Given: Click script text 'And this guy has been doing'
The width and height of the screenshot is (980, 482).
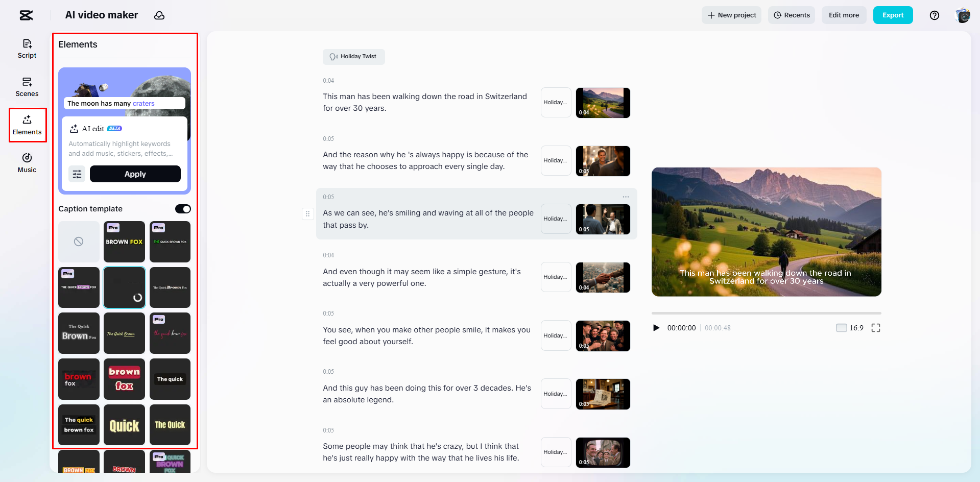Looking at the screenshot, I should tap(427, 394).
